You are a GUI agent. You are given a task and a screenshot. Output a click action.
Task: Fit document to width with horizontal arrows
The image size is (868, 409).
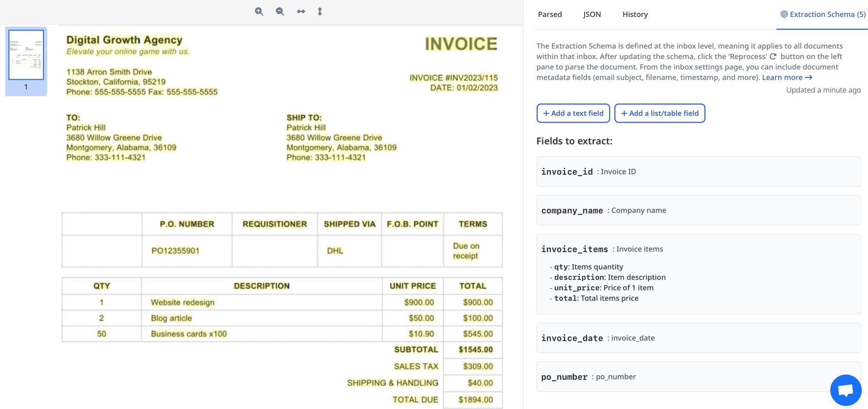pos(301,12)
